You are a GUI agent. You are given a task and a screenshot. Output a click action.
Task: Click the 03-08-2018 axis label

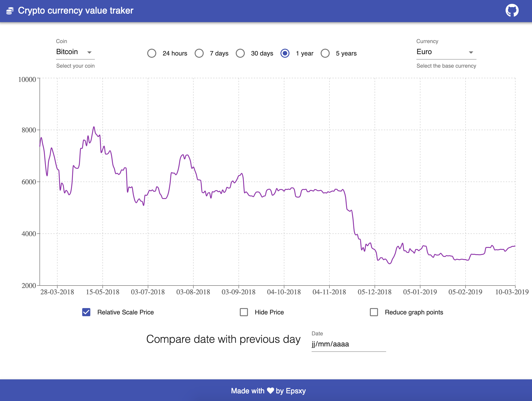coord(193,292)
